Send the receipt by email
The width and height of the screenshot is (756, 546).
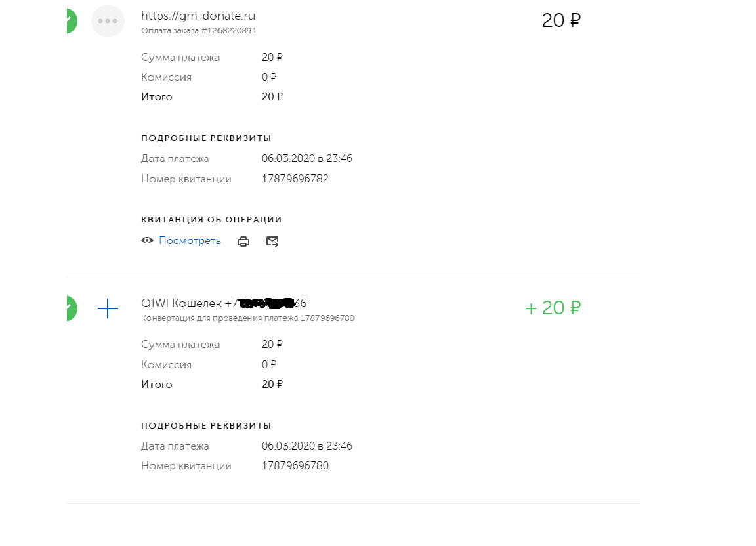pyautogui.click(x=272, y=241)
